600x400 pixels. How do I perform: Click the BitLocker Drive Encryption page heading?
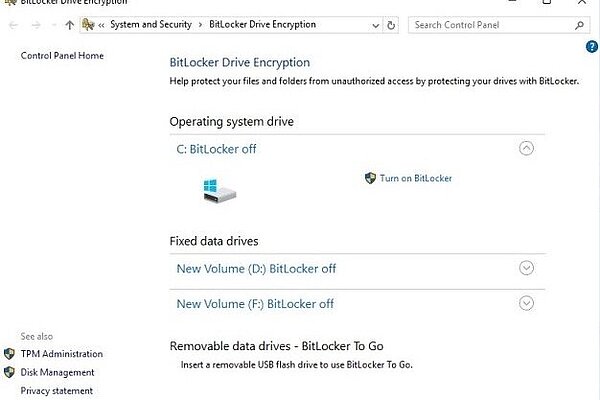click(240, 62)
